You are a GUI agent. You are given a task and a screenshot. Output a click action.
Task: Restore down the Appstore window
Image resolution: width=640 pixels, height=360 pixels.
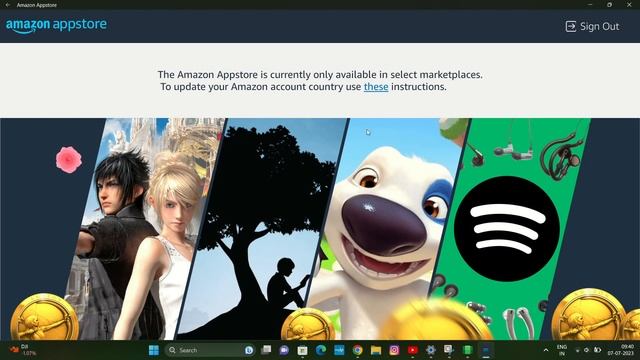610,5
